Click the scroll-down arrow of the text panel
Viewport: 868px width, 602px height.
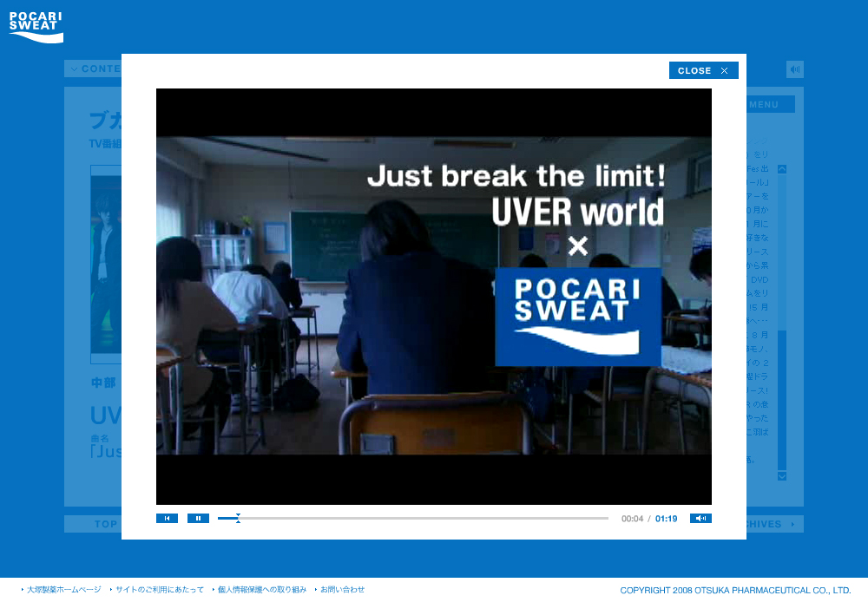click(782, 476)
